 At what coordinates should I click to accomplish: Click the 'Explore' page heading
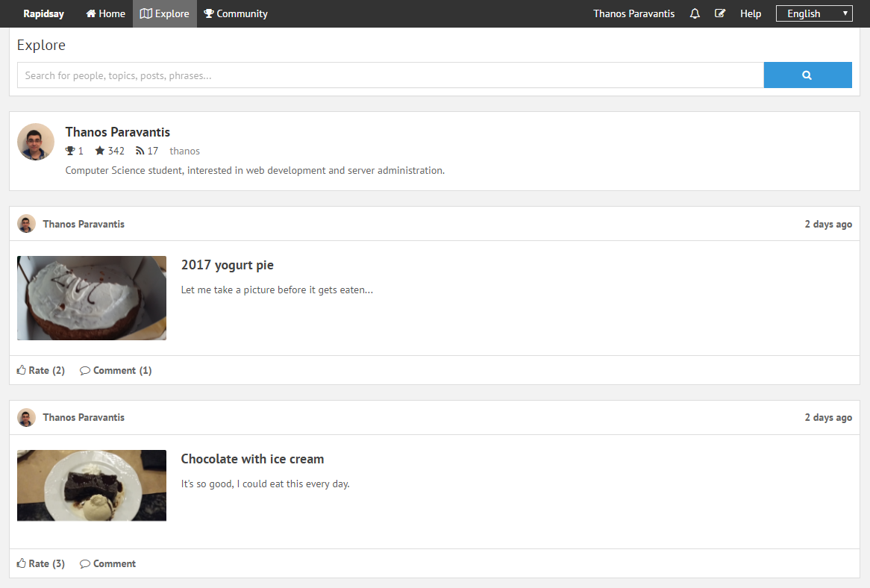[x=41, y=45]
